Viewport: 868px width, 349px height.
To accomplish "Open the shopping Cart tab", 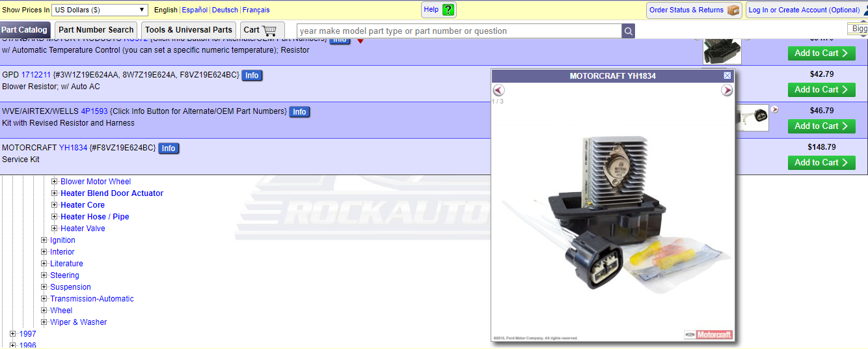I will point(262,30).
